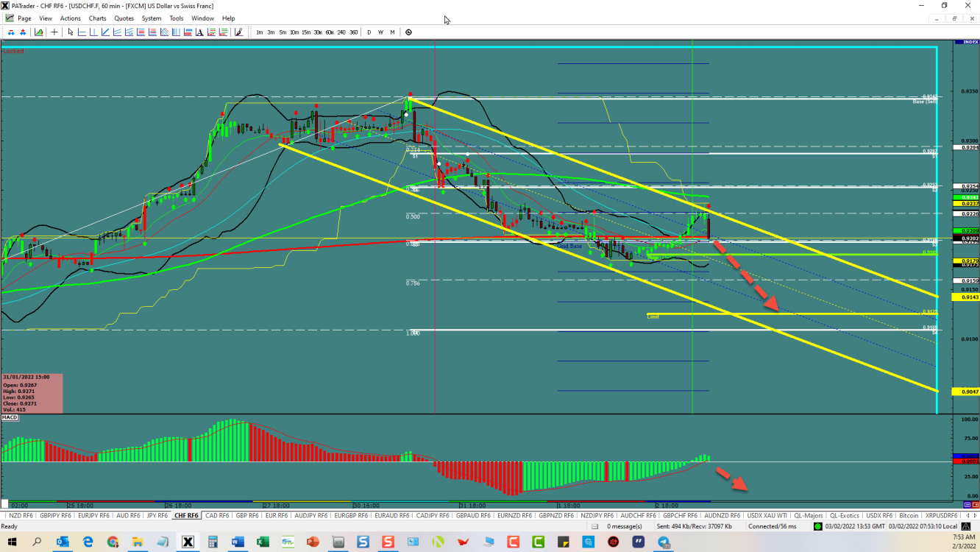The image size is (980, 552).
Task: Switch to the NZDJPY RF6 tab
Action: point(597,515)
